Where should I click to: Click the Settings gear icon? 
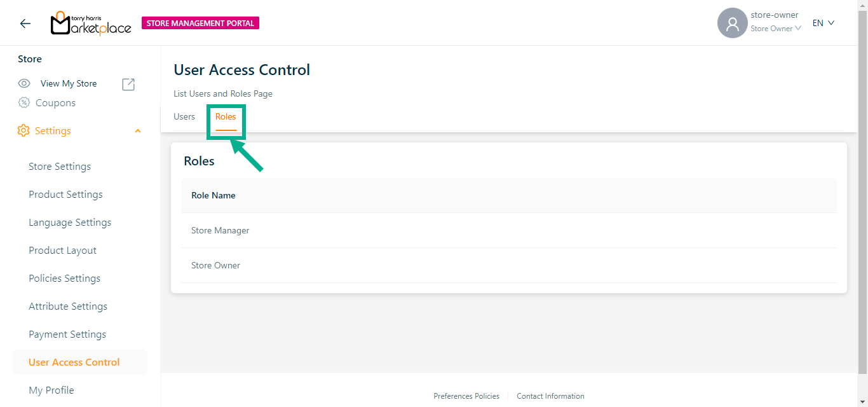click(x=24, y=130)
